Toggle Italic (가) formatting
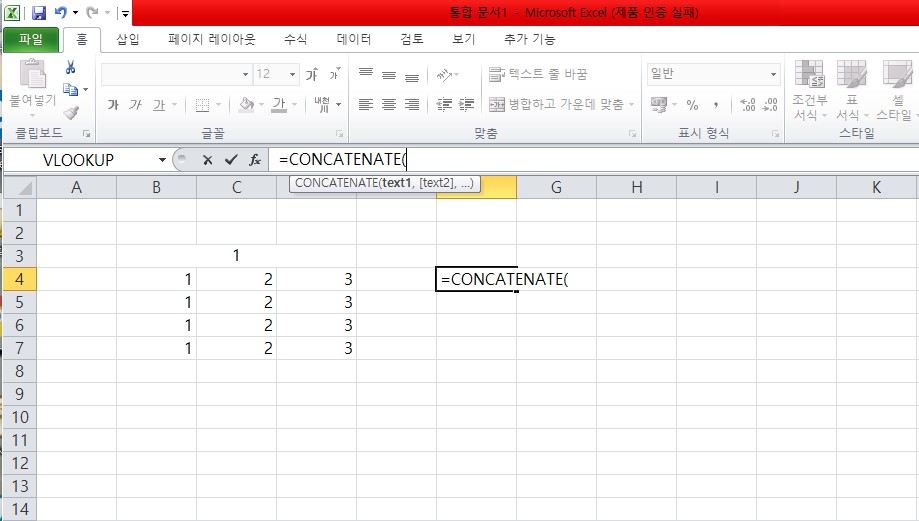The image size is (919, 521). (135, 105)
